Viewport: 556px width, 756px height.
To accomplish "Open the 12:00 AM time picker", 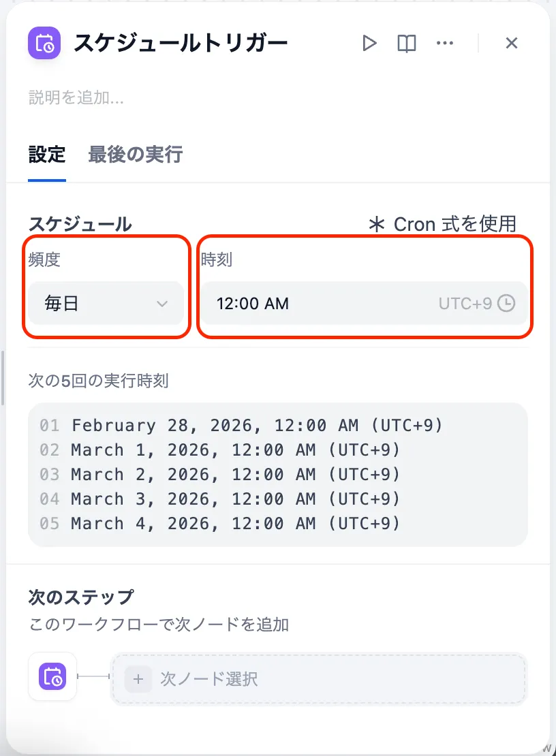I will [327, 303].
